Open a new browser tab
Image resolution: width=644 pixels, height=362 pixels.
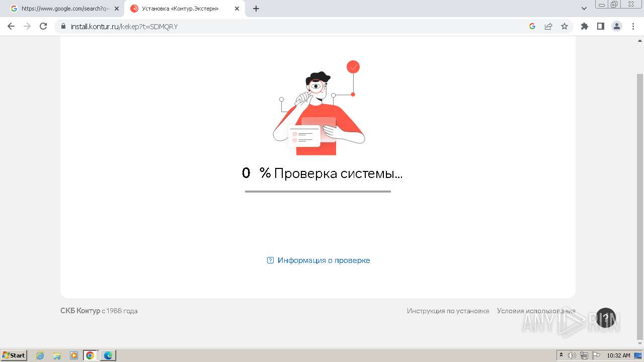point(256,9)
